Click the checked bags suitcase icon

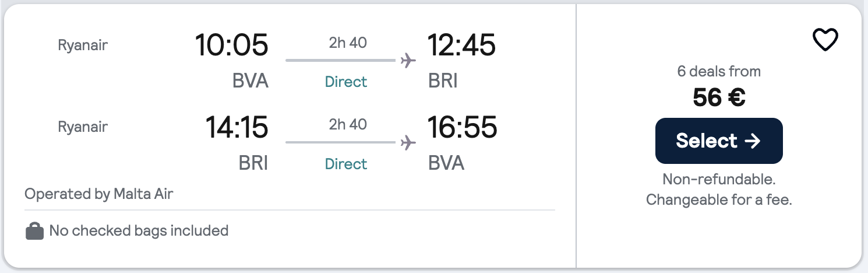point(35,232)
